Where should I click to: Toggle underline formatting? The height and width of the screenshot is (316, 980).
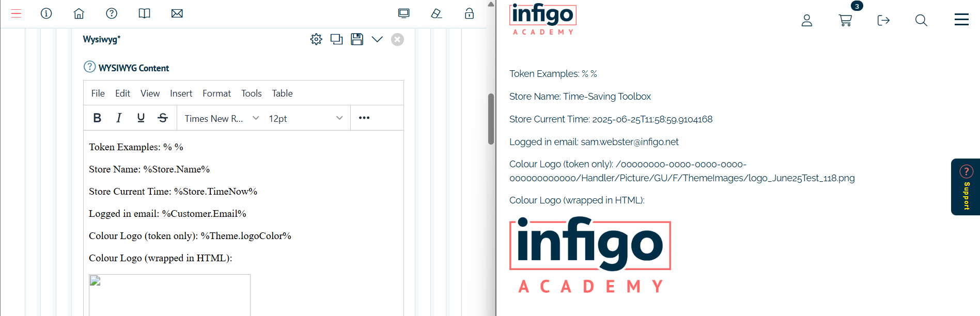click(x=141, y=118)
